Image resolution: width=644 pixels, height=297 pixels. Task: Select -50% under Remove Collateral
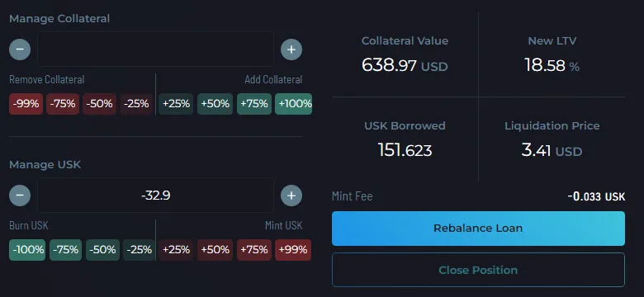tap(99, 104)
